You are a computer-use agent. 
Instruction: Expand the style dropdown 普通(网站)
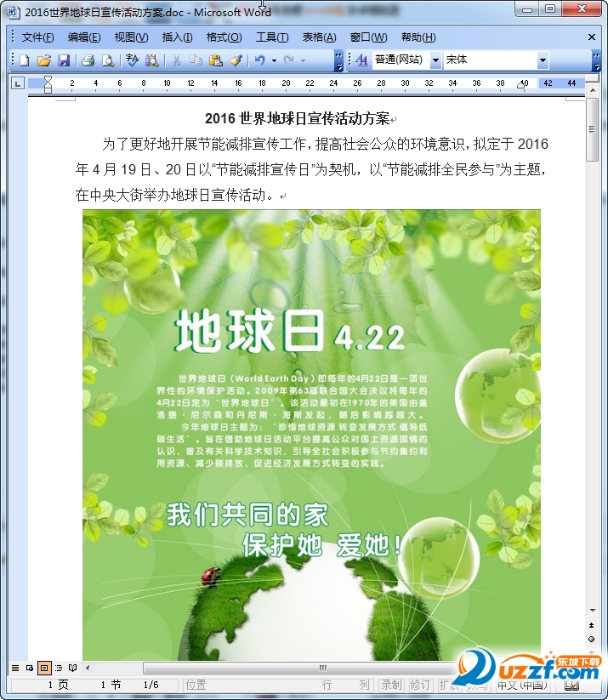point(435,60)
